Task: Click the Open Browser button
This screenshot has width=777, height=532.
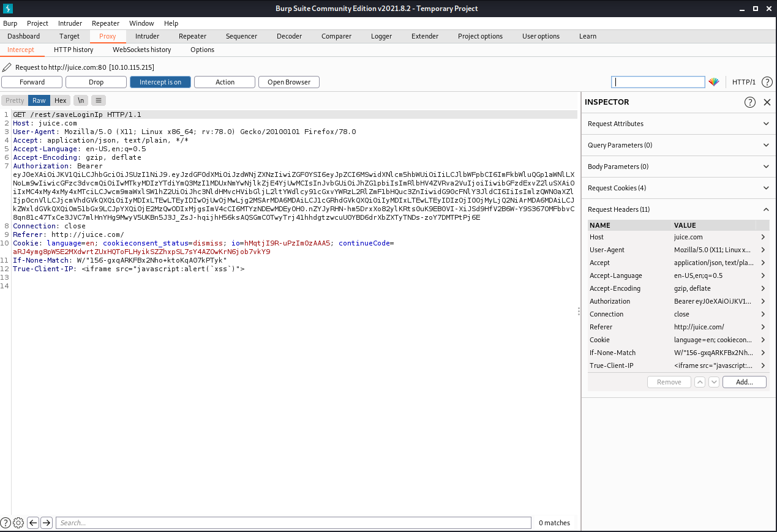Action: 289,82
